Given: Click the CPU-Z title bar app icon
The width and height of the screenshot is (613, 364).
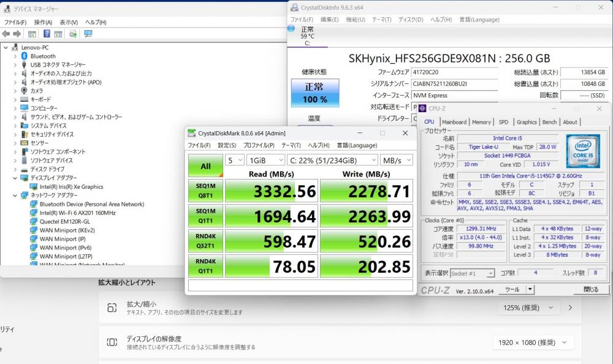Looking at the screenshot, I should [x=422, y=108].
